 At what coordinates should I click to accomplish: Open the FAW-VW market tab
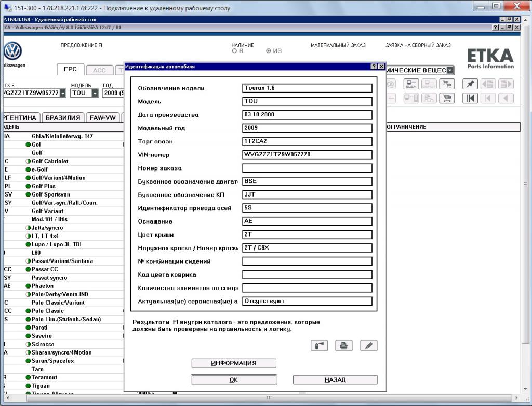(x=102, y=118)
